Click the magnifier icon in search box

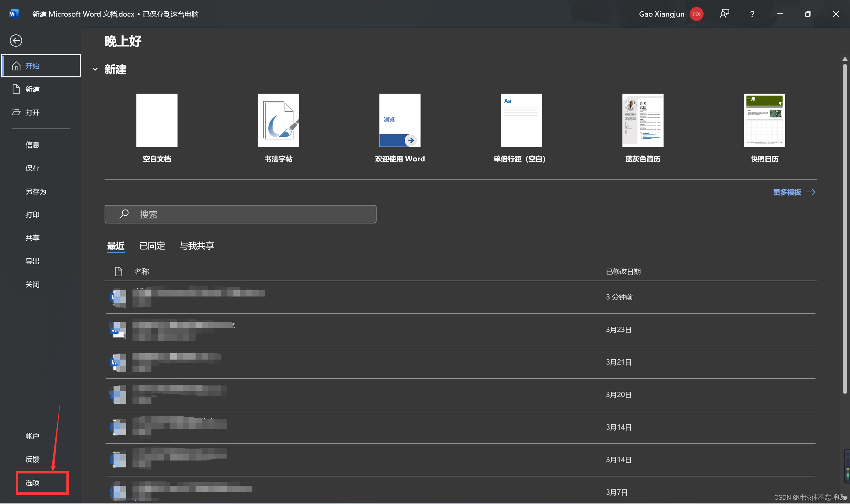pos(124,214)
